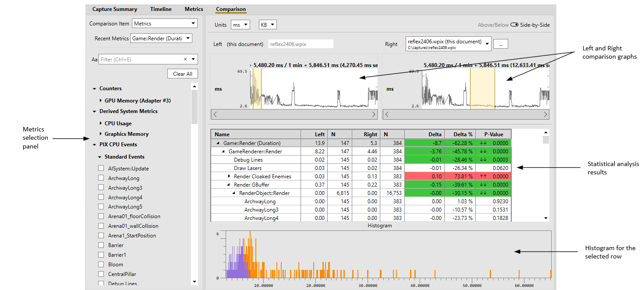The height and width of the screenshot is (290, 644).
Task: Tick the Arena01_floorCollision checkbox
Action: coord(101,216)
